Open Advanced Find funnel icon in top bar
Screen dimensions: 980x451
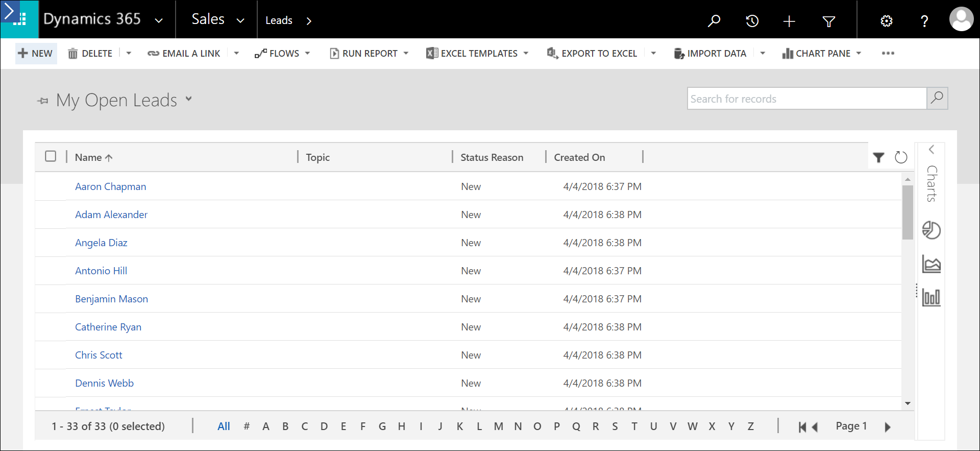tap(829, 21)
